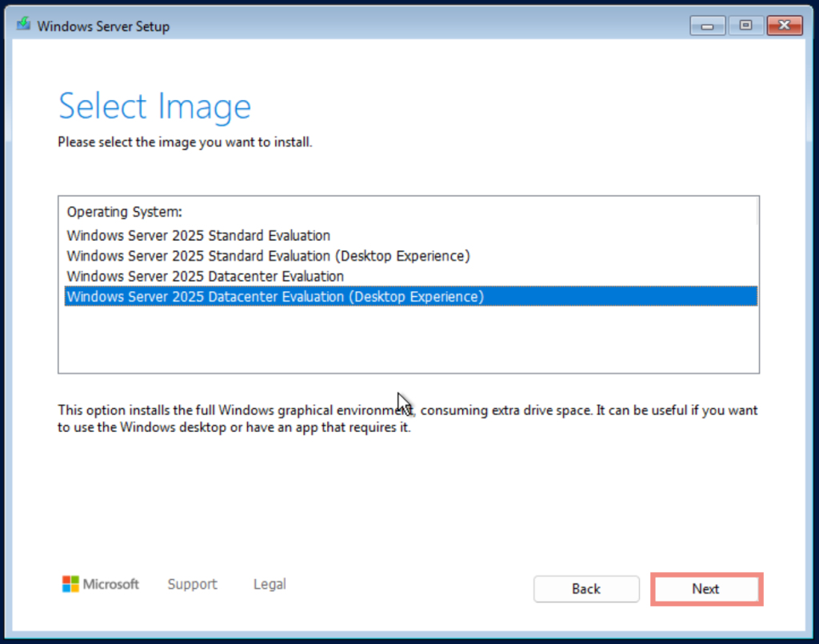Click the instruction text below Select Image
The height and width of the screenshot is (644, 819).
[x=185, y=142]
